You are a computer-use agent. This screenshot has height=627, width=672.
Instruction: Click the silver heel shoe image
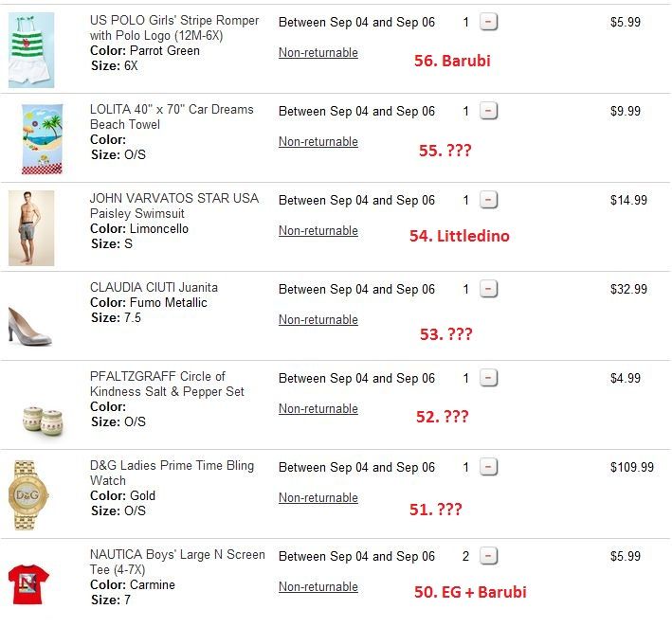(x=30, y=325)
